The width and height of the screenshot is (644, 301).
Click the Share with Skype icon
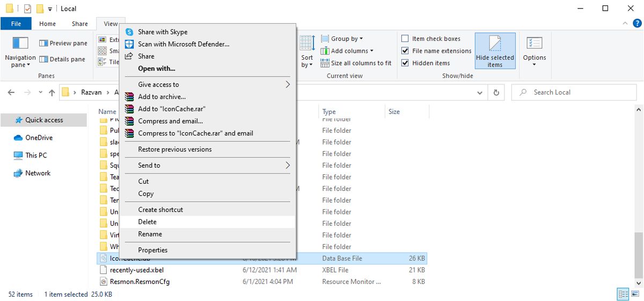coord(129,32)
